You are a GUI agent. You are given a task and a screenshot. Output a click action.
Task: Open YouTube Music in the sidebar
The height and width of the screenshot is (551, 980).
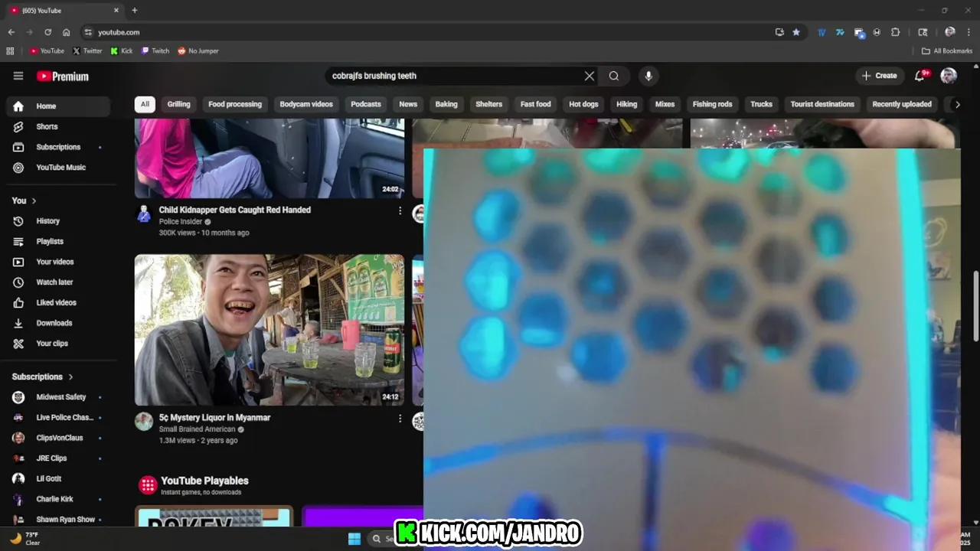(x=58, y=168)
